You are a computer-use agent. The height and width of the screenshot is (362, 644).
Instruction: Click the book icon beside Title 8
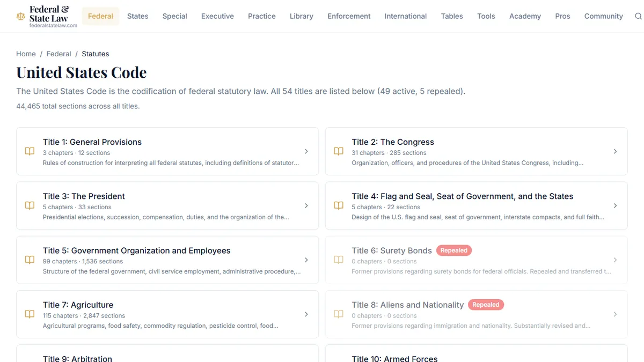point(339,314)
